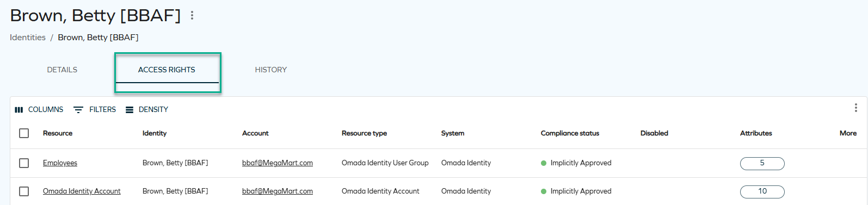
Task: Expand the attributes badge showing 10
Action: coord(762,191)
